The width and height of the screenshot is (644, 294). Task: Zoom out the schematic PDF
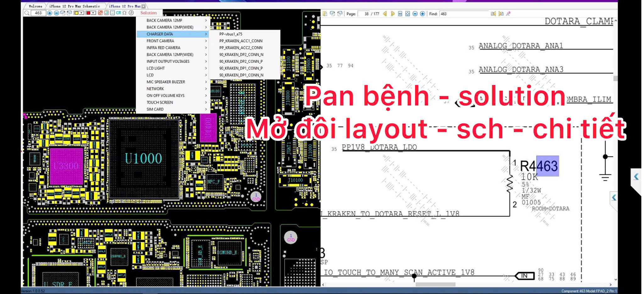coord(415,14)
